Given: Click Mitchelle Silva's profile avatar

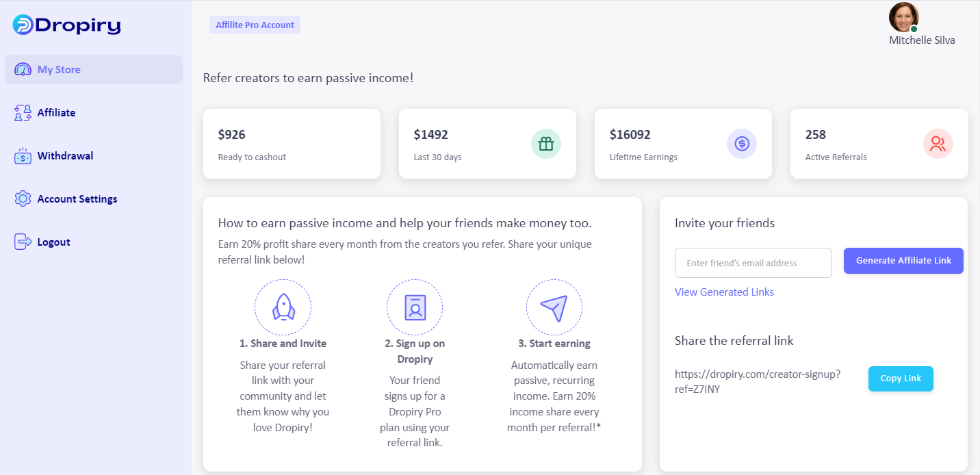Looking at the screenshot, I should pos(903,17).
